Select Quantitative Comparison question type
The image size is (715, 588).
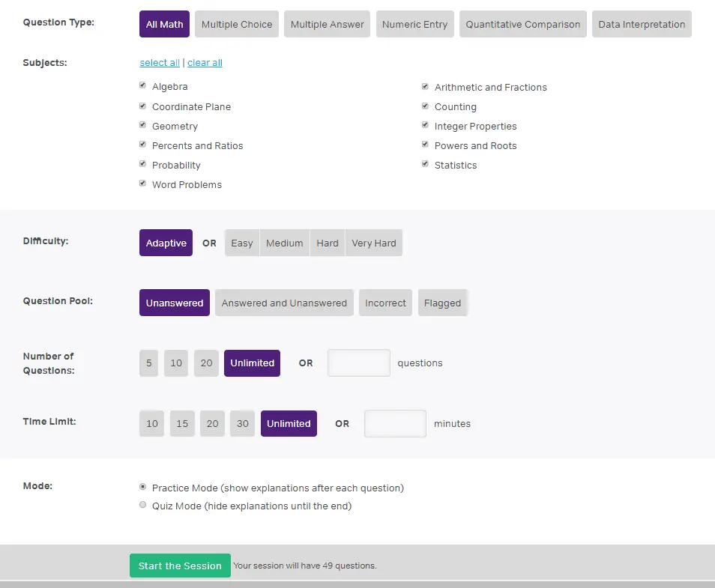pos(522,24)
